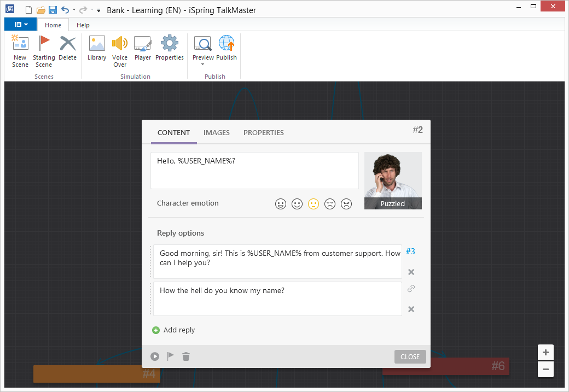This screenshot has width=569, height=392.
Task: Select the IMAGES tab in scene editor
Action: (x=216, y=133)
